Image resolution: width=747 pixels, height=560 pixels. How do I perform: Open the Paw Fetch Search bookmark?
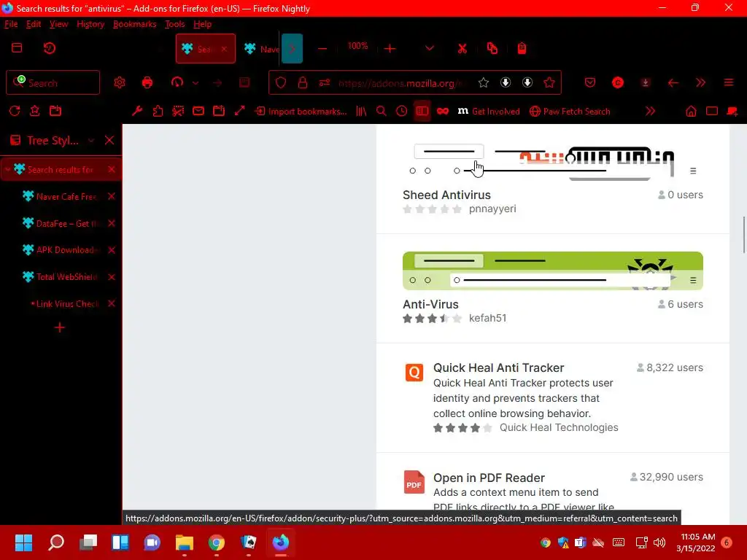click(570, 112)
